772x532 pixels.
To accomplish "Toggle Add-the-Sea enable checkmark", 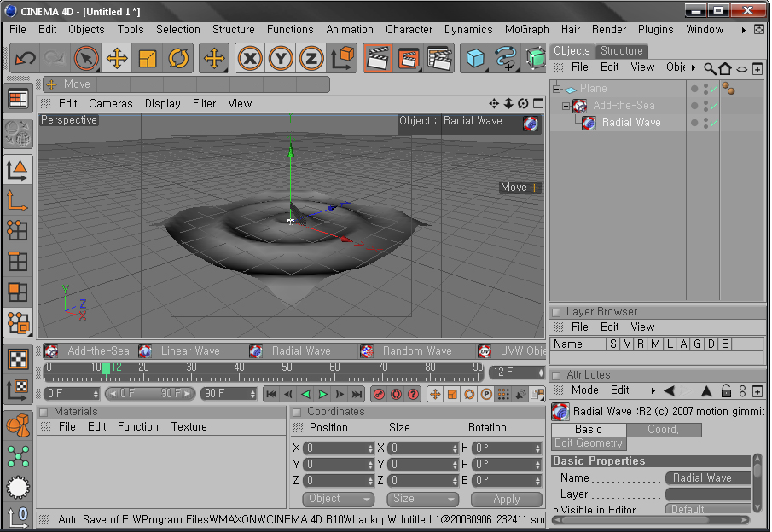I will [x=714, y=106].
